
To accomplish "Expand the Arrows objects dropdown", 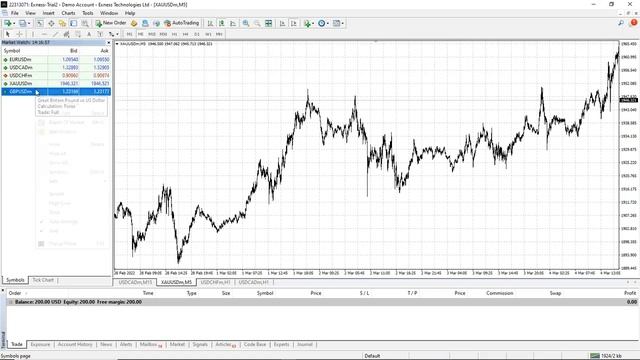I will pyautogui.click(x=118, y=34).
